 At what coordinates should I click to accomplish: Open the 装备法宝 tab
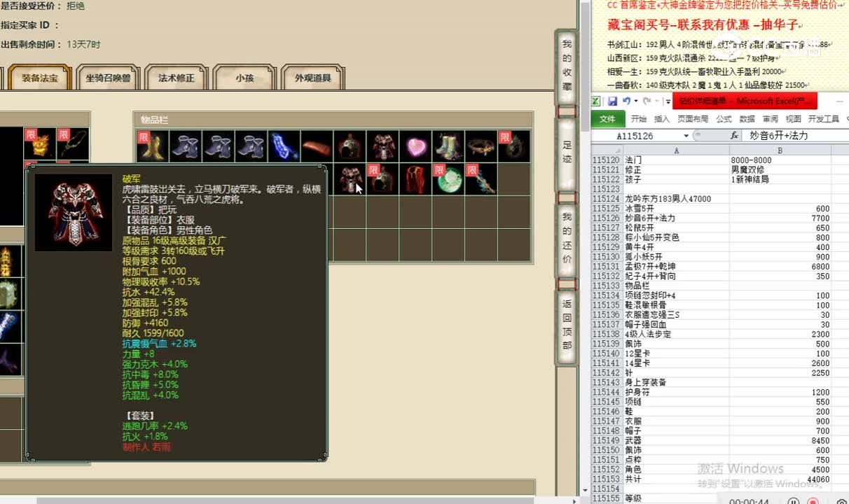tap(39, 78)
